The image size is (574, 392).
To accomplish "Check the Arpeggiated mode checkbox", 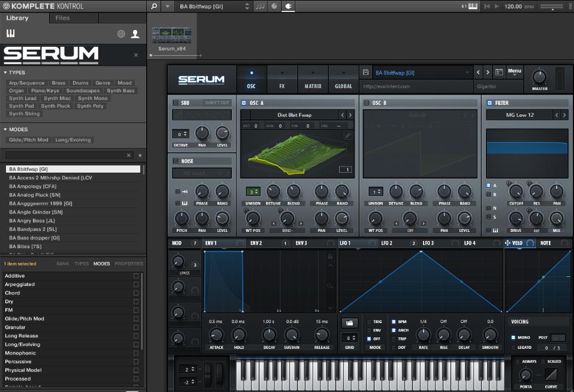I will point(136,284).
